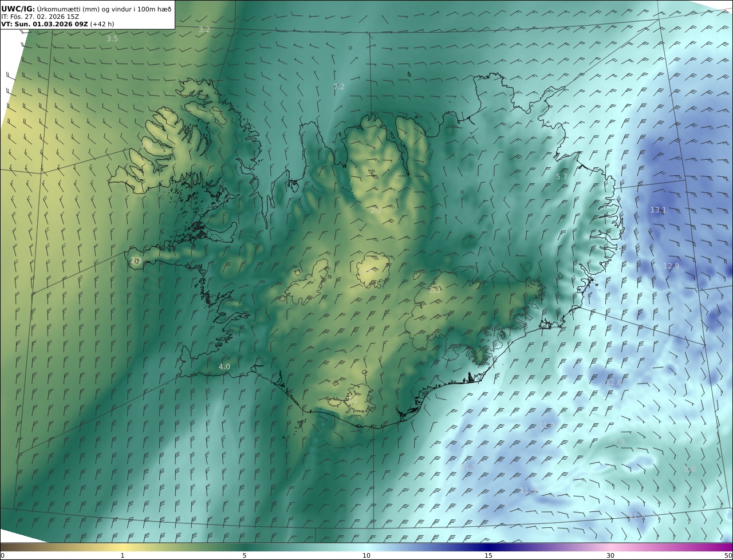Click colorbar tick label 5
The width and height of the screenshot is (733, 560).
click(245, 555)
